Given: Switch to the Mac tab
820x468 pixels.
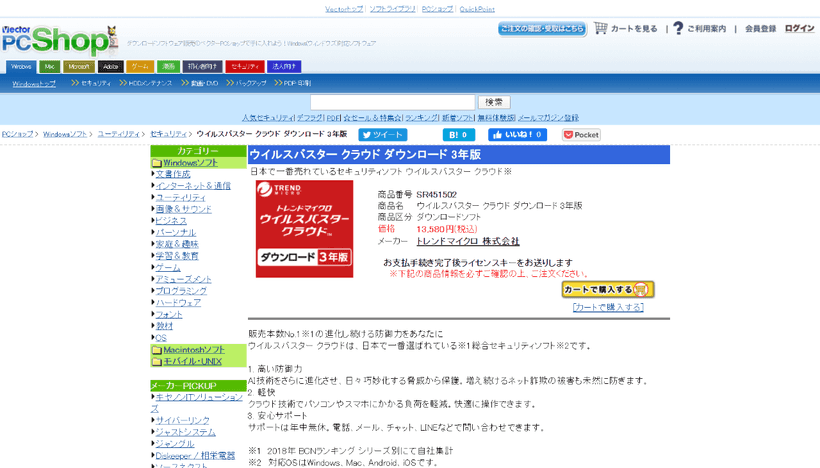Looking at the screenshot, I should tap(50, 67).
